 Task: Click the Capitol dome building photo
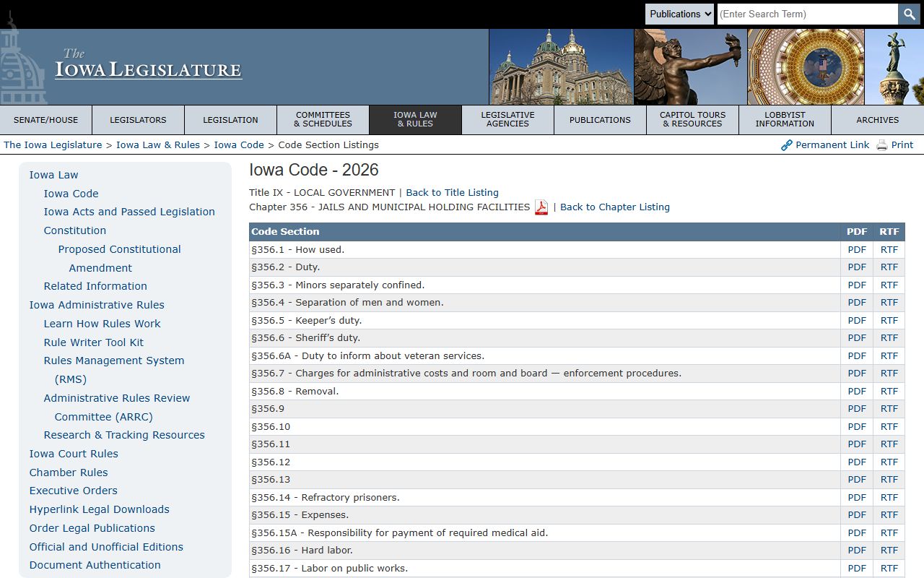click(561, 67)
